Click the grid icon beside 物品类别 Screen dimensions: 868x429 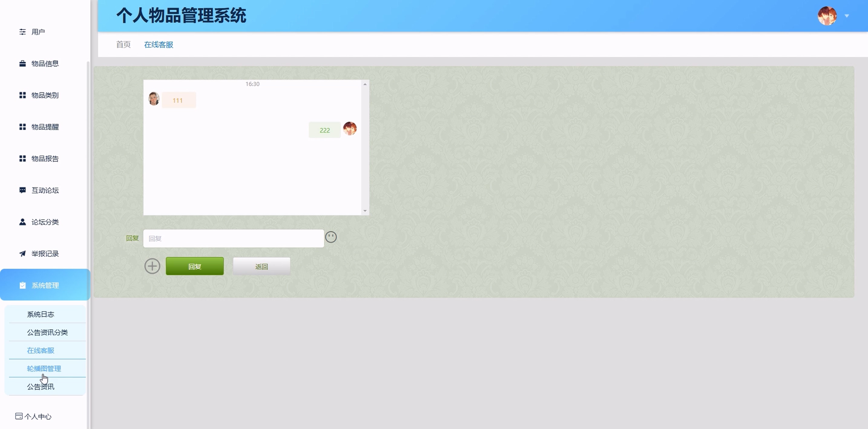coord(22,95)
